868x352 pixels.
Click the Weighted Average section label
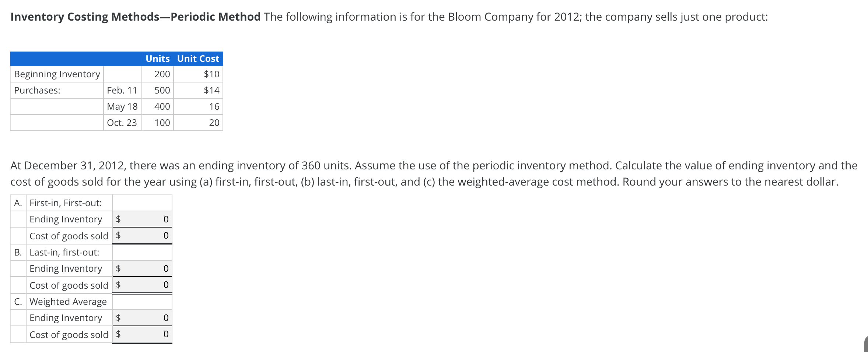click(68, 301)
